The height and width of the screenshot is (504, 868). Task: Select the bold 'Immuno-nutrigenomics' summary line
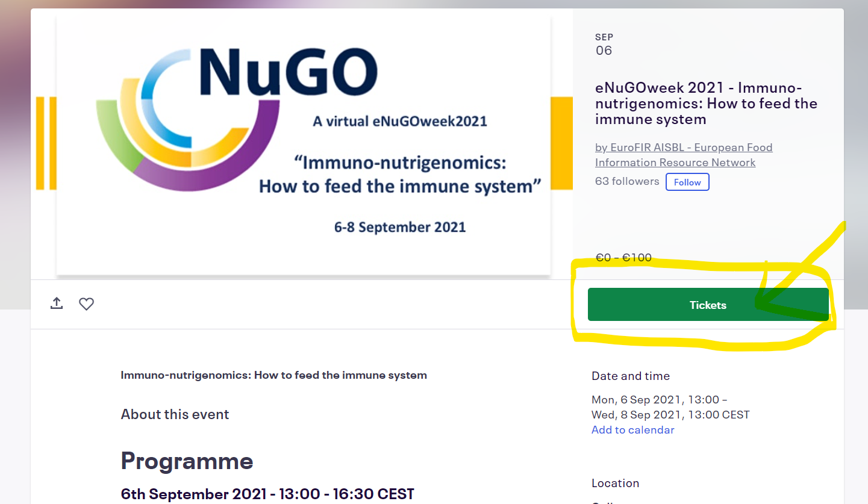(x=274, y=375)
